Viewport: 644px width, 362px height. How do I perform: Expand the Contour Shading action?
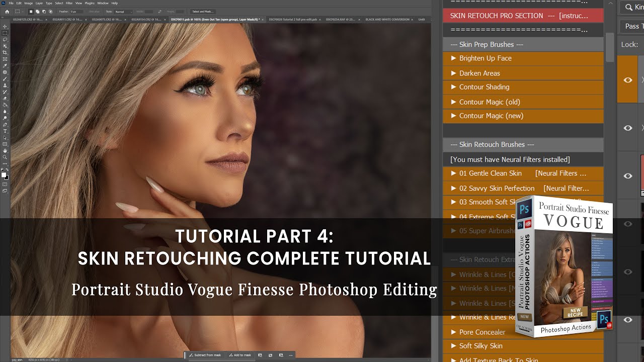(x=454, y=87)
